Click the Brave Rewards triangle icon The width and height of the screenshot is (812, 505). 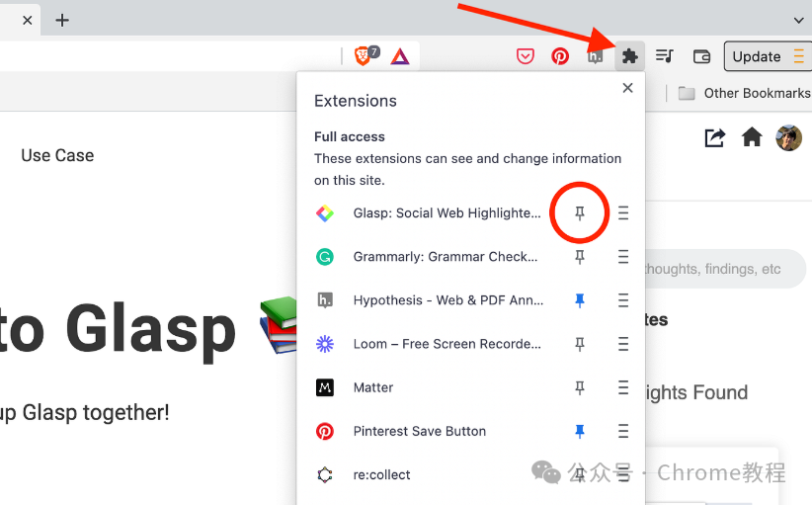400,56
